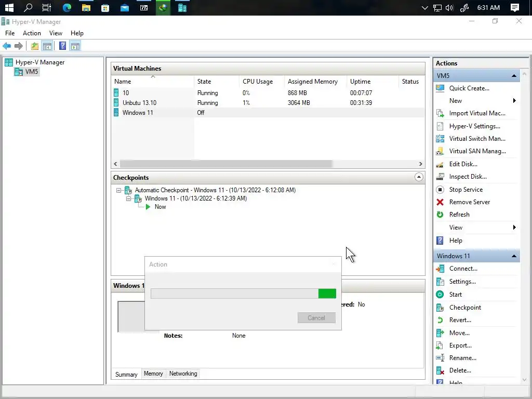This screenshot has width=532, height=399.
Task: Open the View menu in menu bar
Action: click(x=56, y=33)
